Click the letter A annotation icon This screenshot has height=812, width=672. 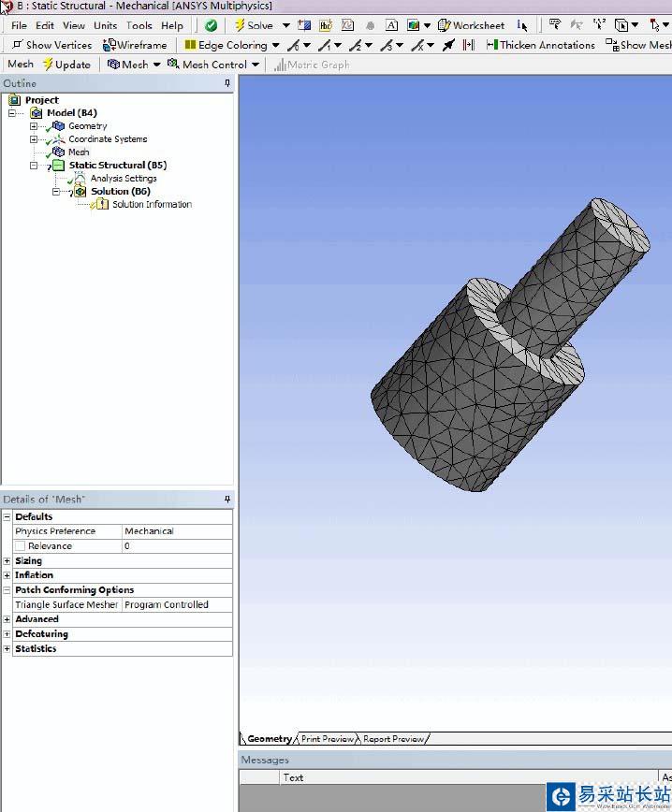coord(392,25)
